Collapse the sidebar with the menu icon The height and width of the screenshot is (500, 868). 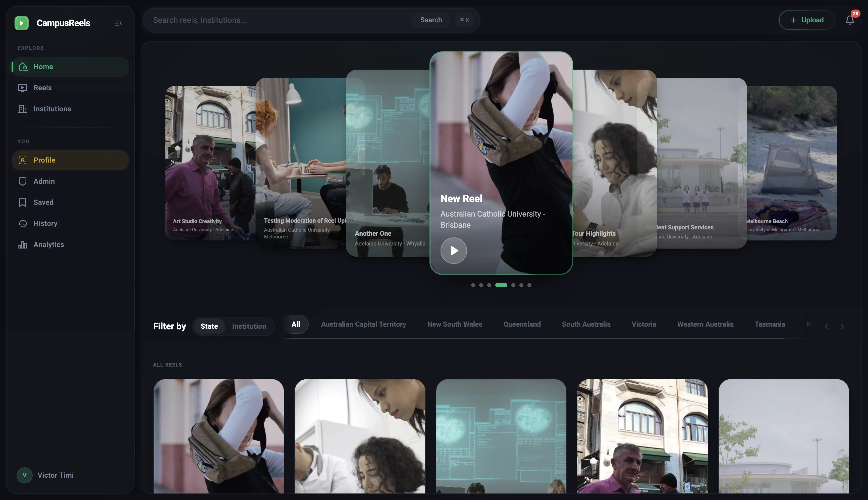click(118, 23)
